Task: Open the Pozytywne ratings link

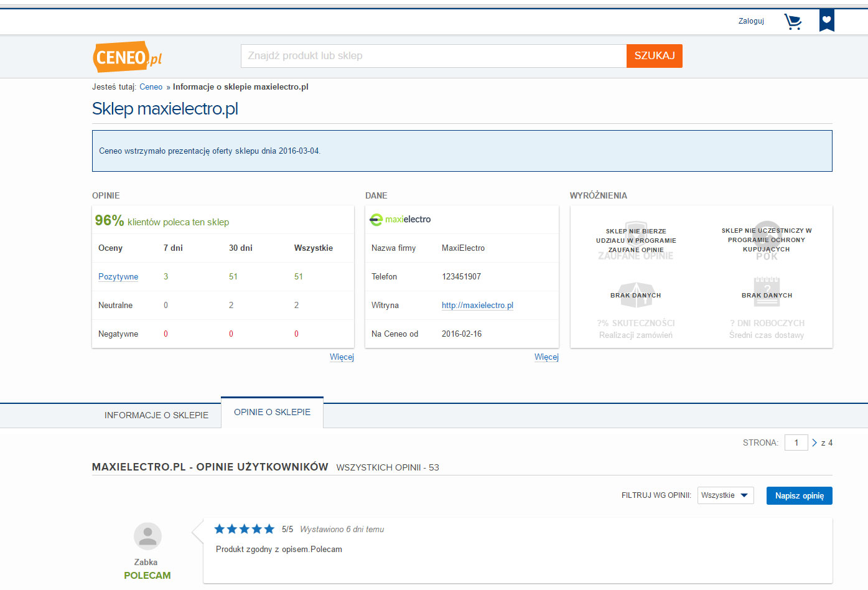Action: (x=118, y=276)
